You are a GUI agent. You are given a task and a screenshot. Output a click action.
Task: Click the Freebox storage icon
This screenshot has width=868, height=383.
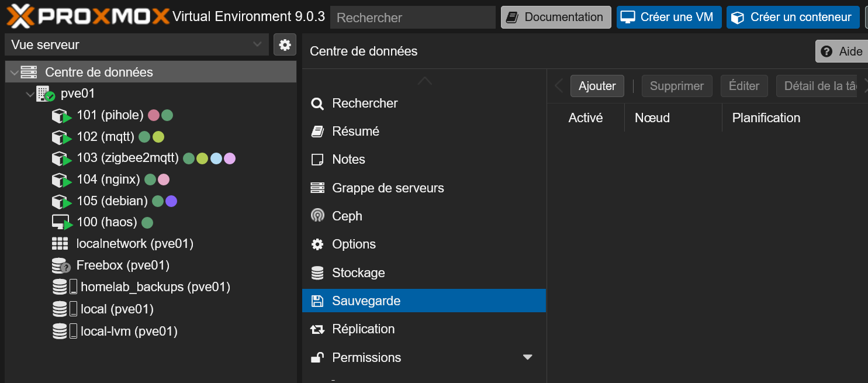pos(61,265)
